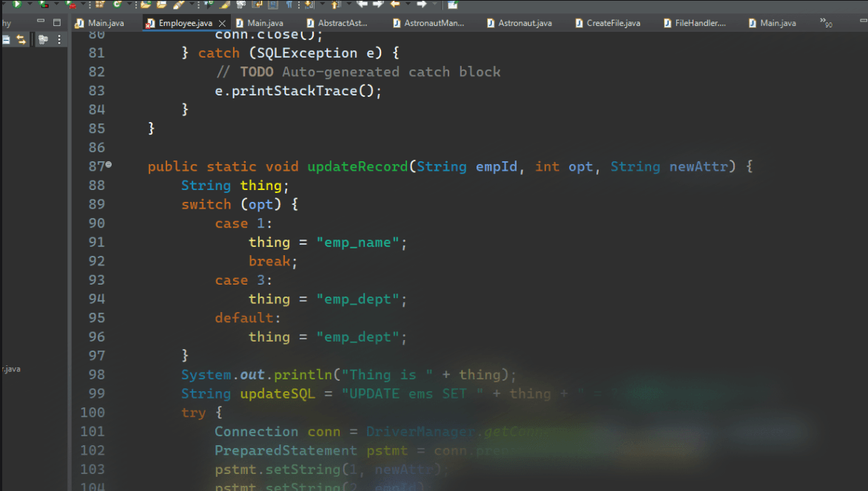The width and height of the screenshot is (868, 491).
Task: Open the Forward navigation history dropdown arrow
Action: [434, 4]
